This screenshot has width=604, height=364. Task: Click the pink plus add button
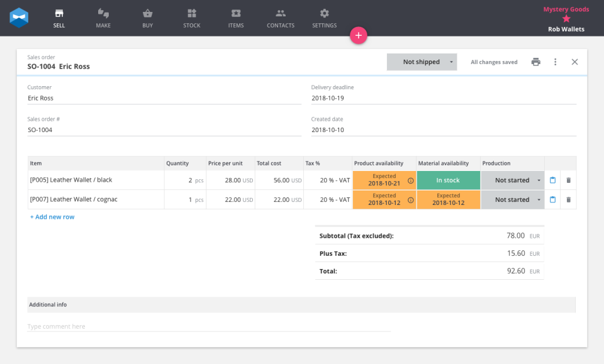pyautogui.click(x=358, y=35)
